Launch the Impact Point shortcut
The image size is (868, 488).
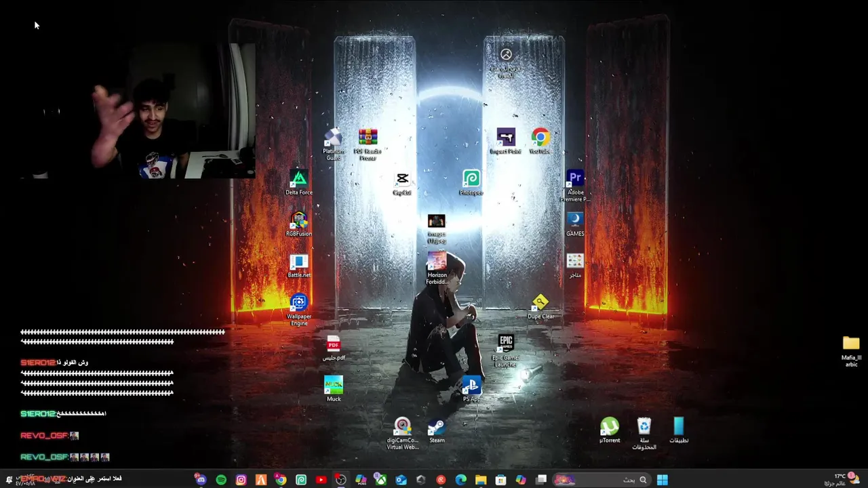(x=505, y=141)
